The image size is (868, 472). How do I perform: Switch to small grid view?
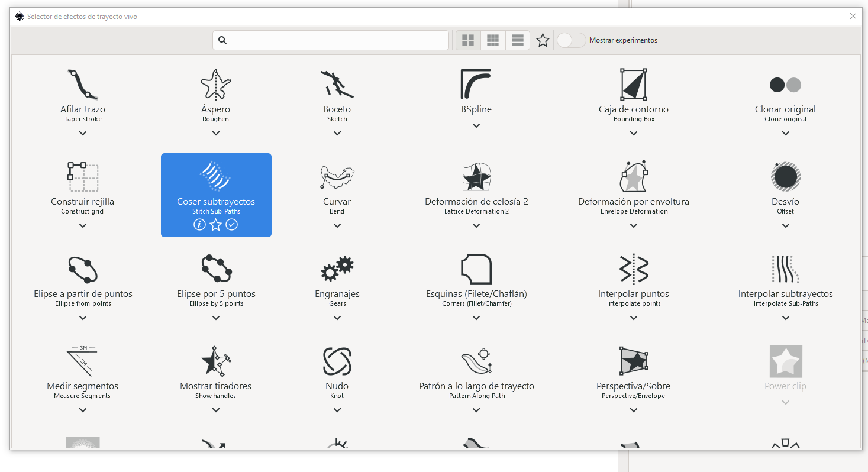coord(493,40)
